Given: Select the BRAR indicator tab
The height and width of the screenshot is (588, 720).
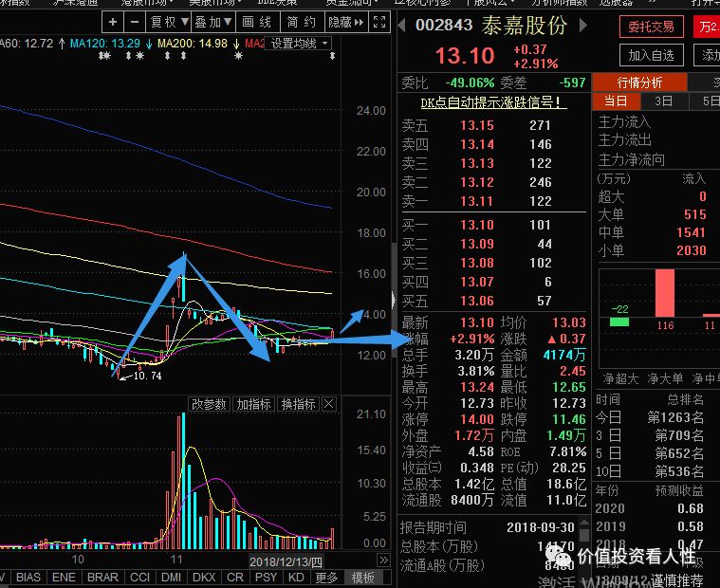Looking at the screenshot, I should click(x=102, y=577).
